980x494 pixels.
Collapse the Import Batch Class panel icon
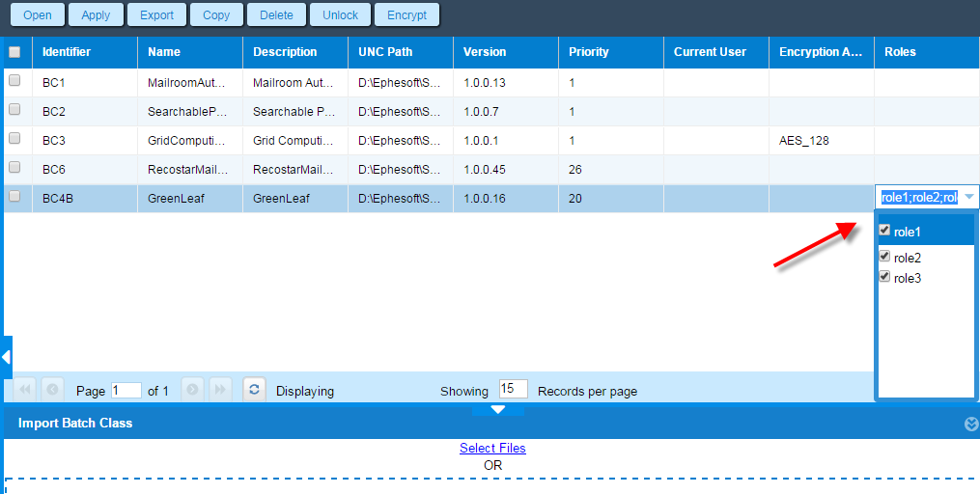pyautogui.click(x=970, y=425)
